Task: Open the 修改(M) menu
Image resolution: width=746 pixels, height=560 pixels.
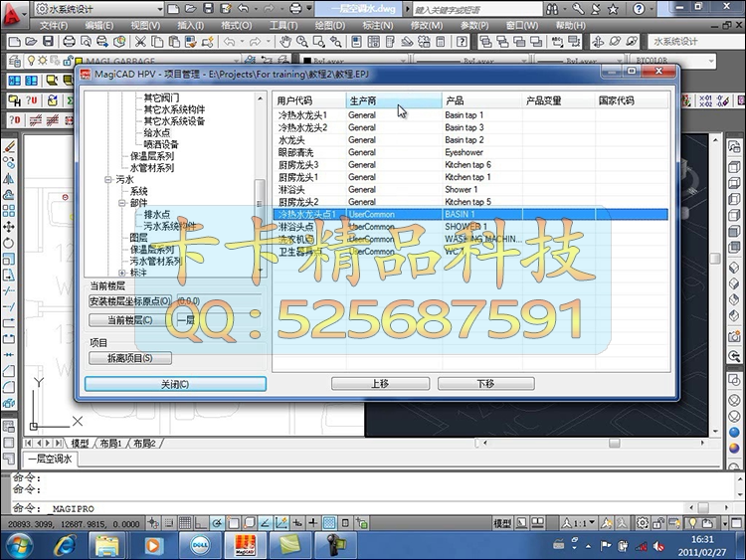Action: [427, 25]
